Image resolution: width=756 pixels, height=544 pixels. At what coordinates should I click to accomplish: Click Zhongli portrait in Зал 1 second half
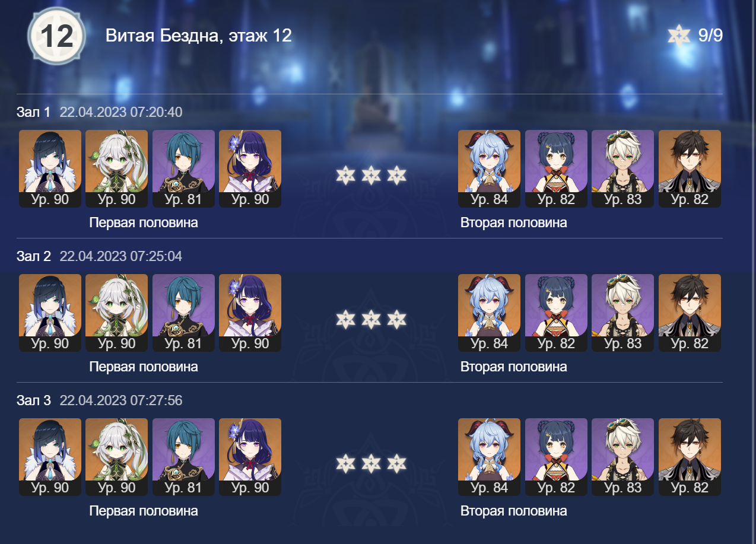[x=690, y=168]
